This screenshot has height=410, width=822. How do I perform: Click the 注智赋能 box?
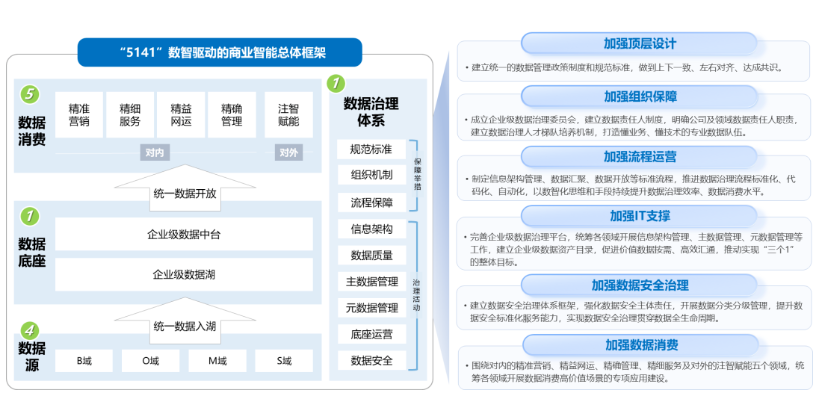point(288,115)
